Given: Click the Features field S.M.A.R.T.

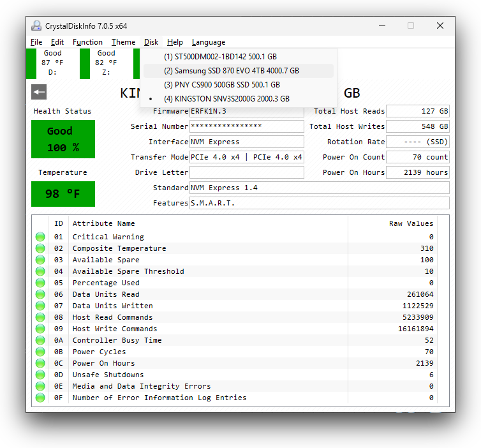Looking at the screenshot, I should (x=320, y=203).
